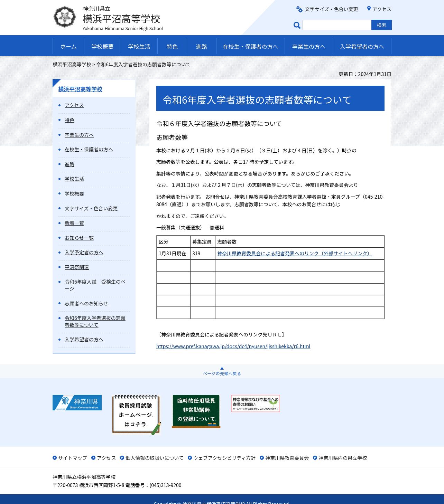Open the pref.kanagawa.jp r6.html URL
The image size is (444, 504).
click(233, 346)
